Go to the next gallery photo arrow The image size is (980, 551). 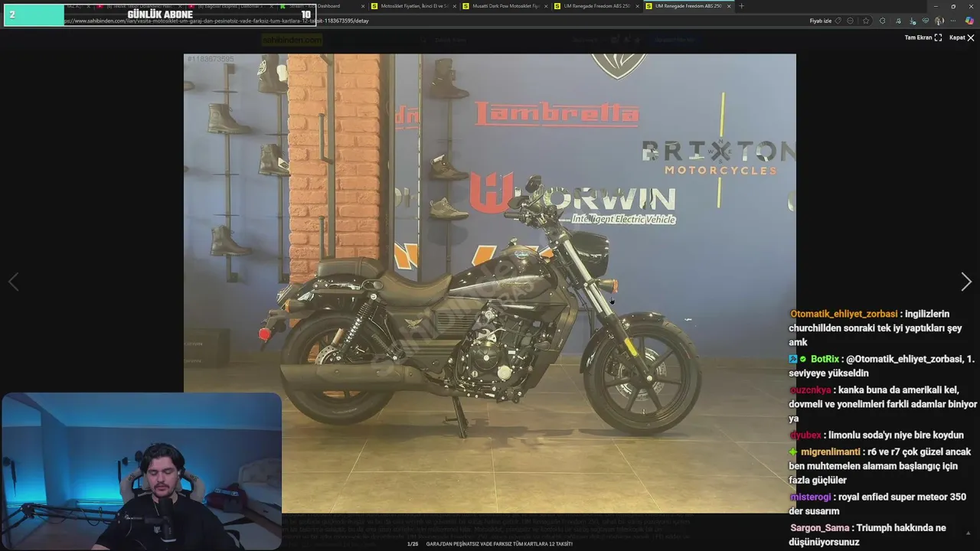966,282
